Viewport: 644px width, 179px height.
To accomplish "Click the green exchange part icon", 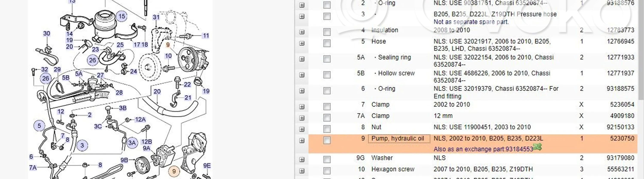I will click(537, 147).
